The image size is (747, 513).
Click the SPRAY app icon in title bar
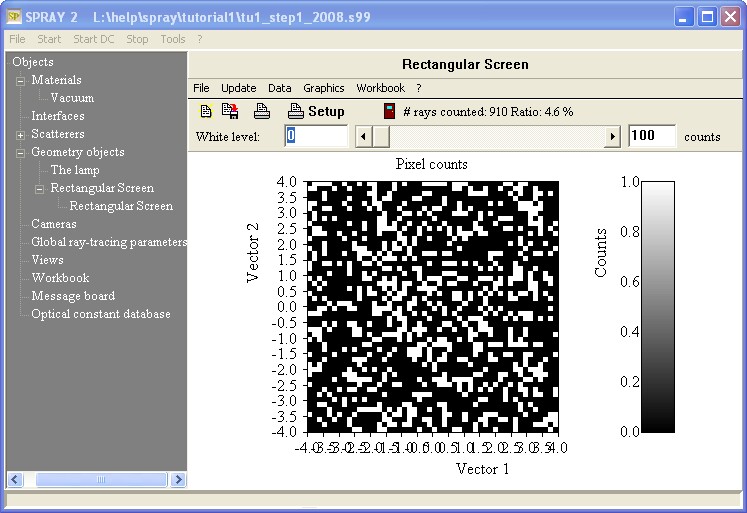15,17
